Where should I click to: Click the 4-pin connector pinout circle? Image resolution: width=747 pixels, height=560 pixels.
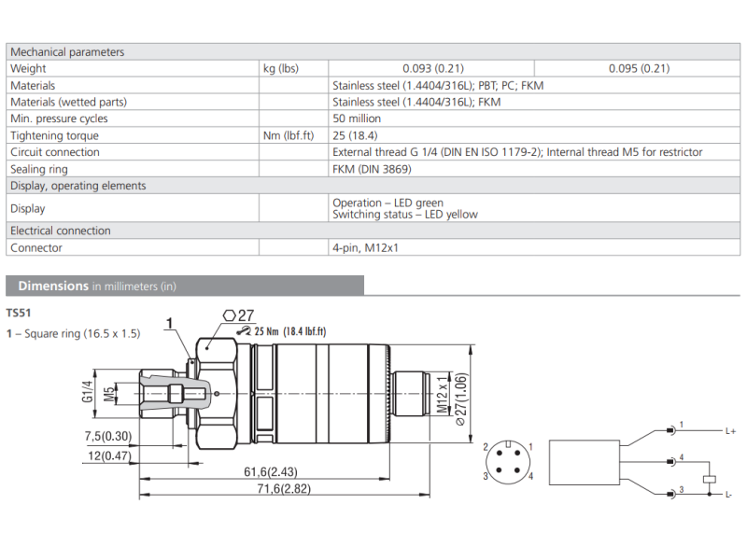click(508, 461)
